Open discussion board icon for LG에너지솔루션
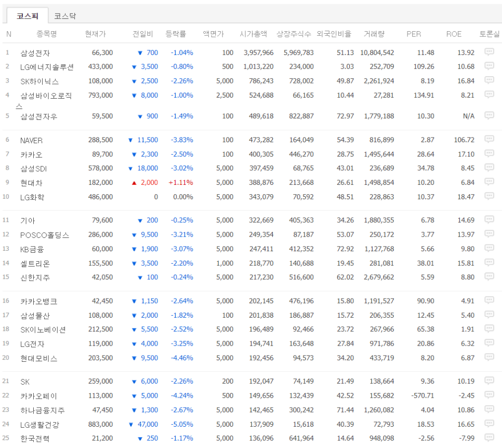The image size is (502, 448). [x=489, y=66]
